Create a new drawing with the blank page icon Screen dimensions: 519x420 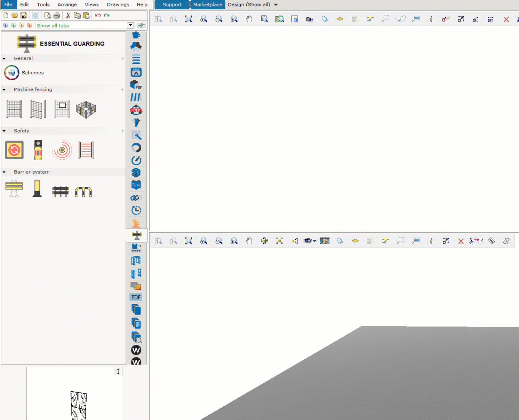pos(6,15)
